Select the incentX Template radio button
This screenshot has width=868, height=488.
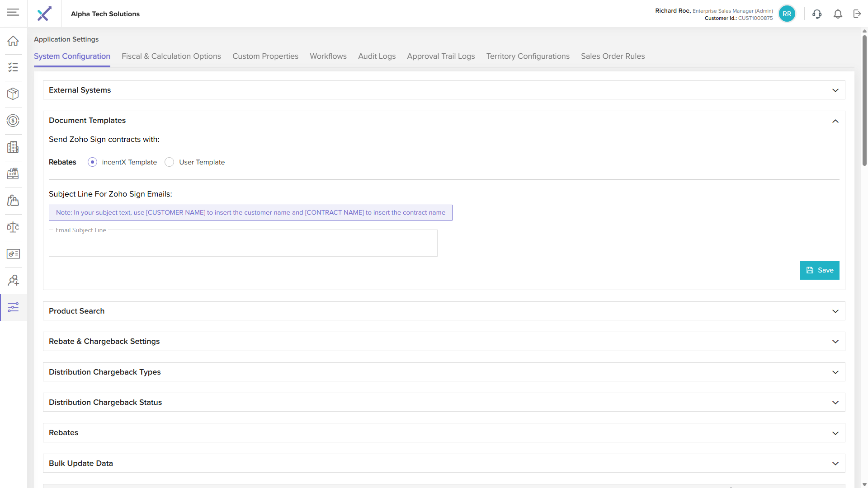93,162
